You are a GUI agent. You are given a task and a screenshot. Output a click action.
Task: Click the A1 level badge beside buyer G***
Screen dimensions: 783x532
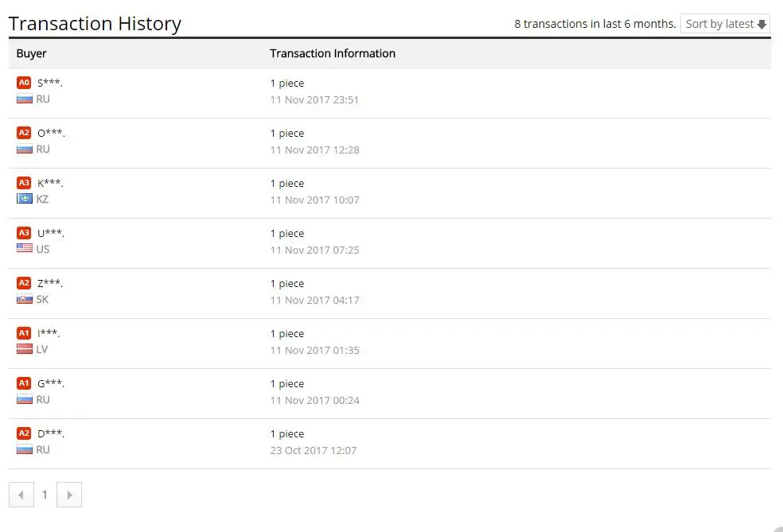tap(24, 383)
